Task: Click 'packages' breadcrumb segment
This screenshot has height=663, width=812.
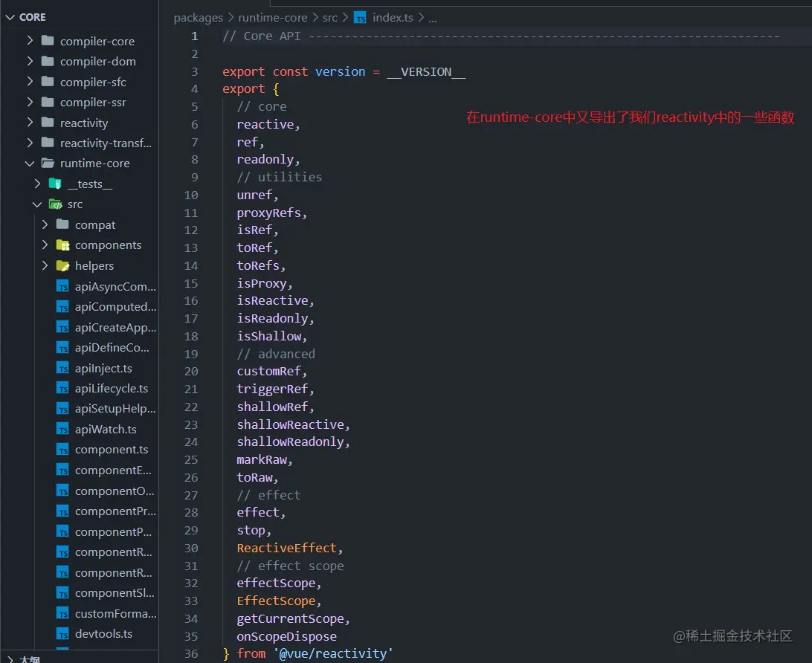Action: pyautogui.click(x=198, y=18)
